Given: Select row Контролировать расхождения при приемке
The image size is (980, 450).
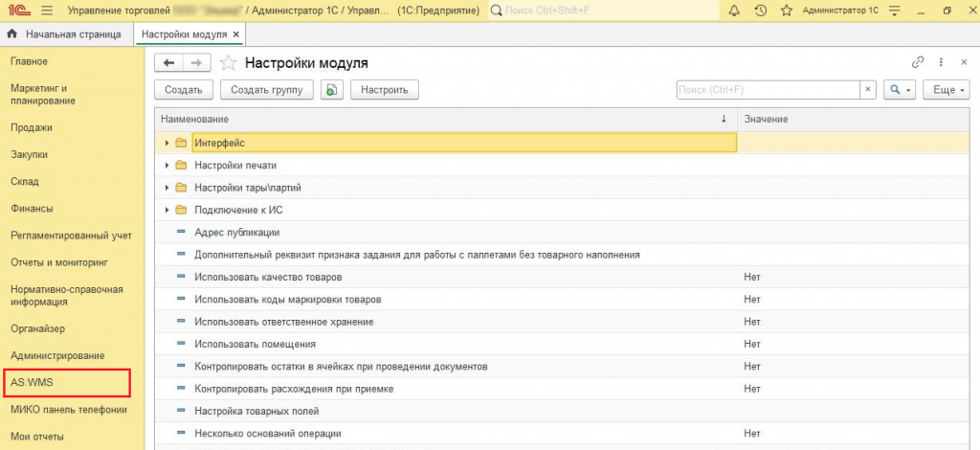Looking at the screenshot, I should (x=563, y=389).
